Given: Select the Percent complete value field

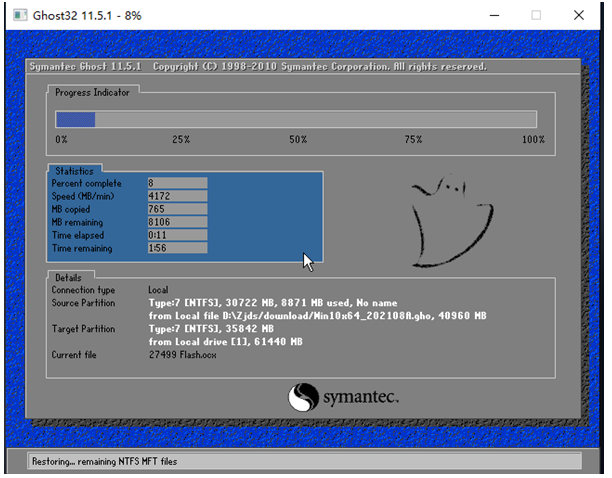Looking at the screenshot, I should [x=177, y=183].
